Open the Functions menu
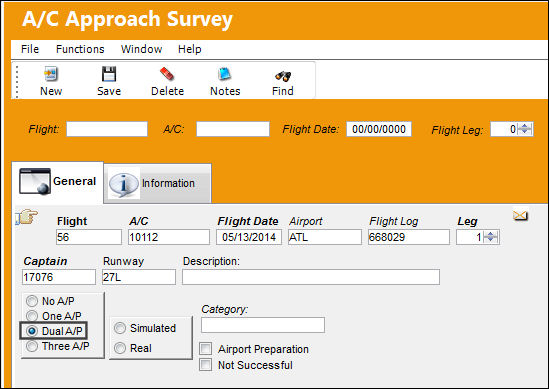The width and height of the screenshot is (549, 389). click(80, 49)
